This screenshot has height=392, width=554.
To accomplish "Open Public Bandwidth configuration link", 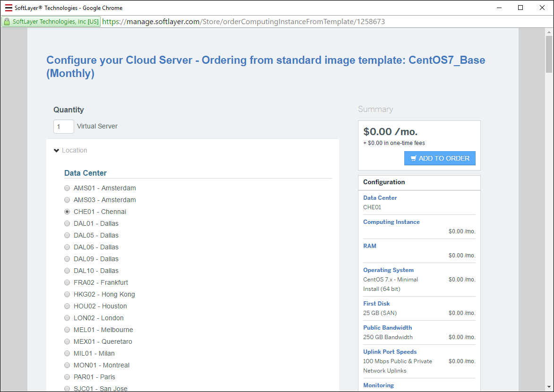I will (x=387, y=327).
